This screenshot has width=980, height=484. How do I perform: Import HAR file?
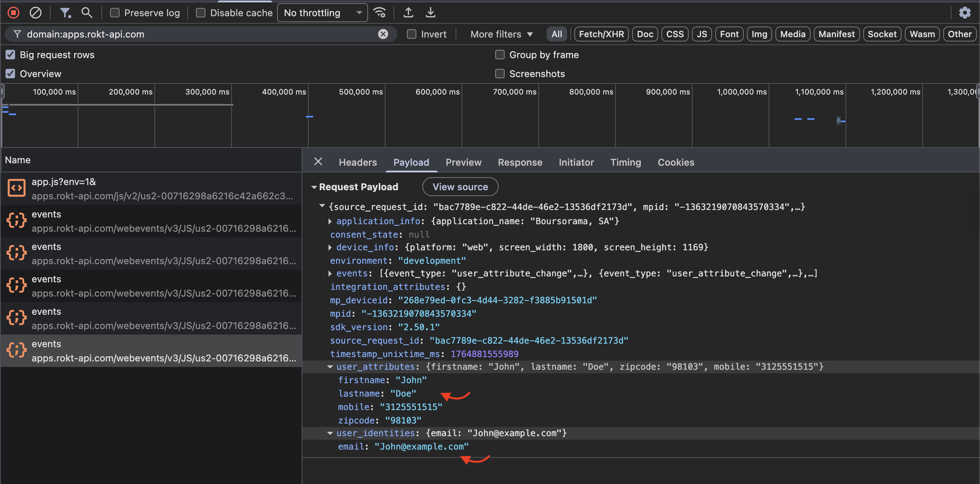[408, 12]
